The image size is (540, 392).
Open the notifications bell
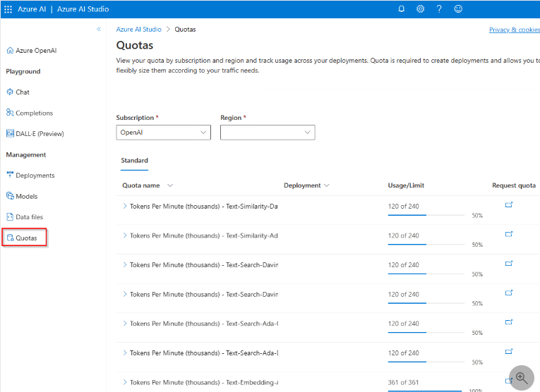tap(401, 9)
